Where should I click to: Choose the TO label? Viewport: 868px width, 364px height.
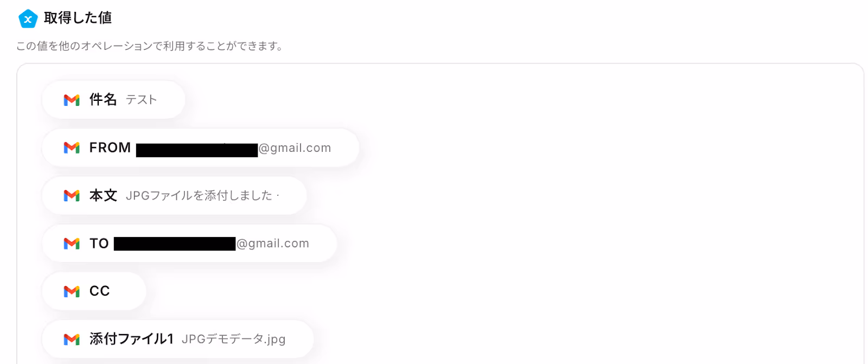click(x=99, y=244)
